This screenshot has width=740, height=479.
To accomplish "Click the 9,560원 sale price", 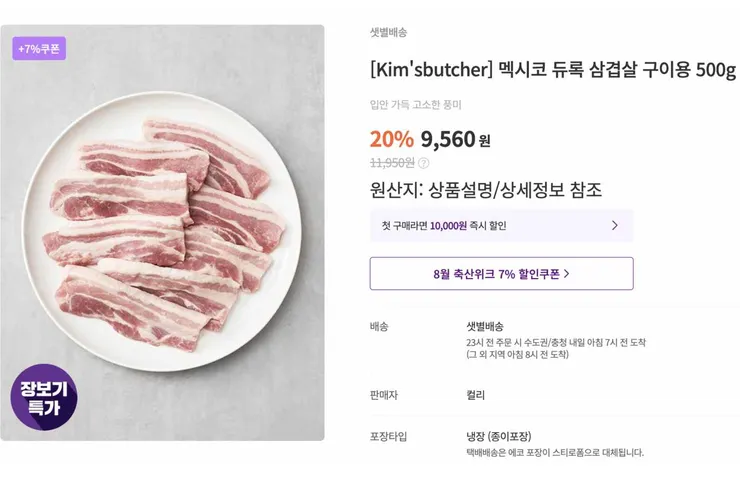I will [x=455, y=139].
